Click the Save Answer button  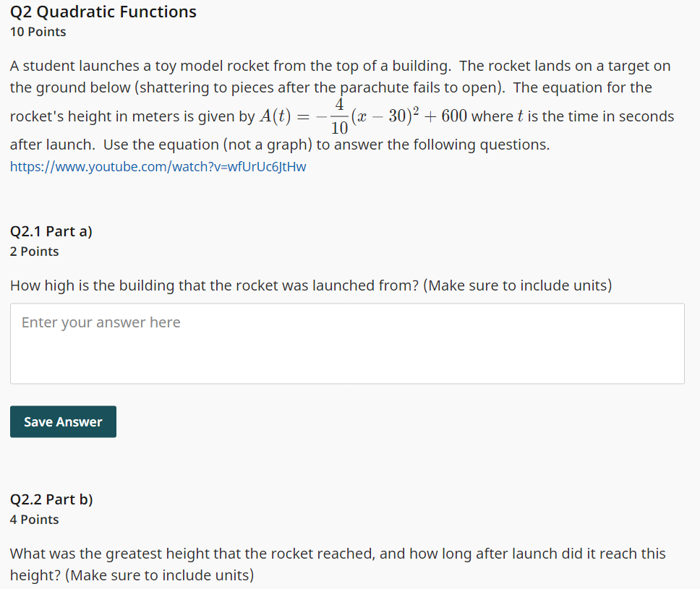point(63,421)
